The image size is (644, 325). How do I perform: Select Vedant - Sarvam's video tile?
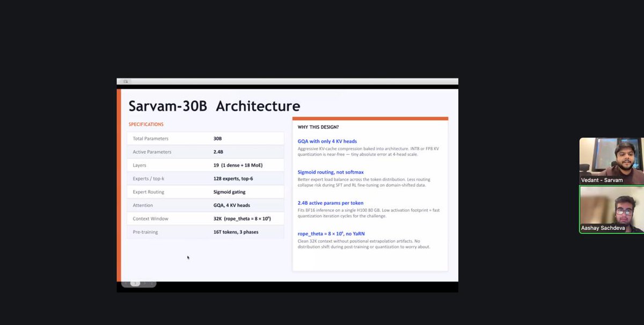tap(611, 161)
